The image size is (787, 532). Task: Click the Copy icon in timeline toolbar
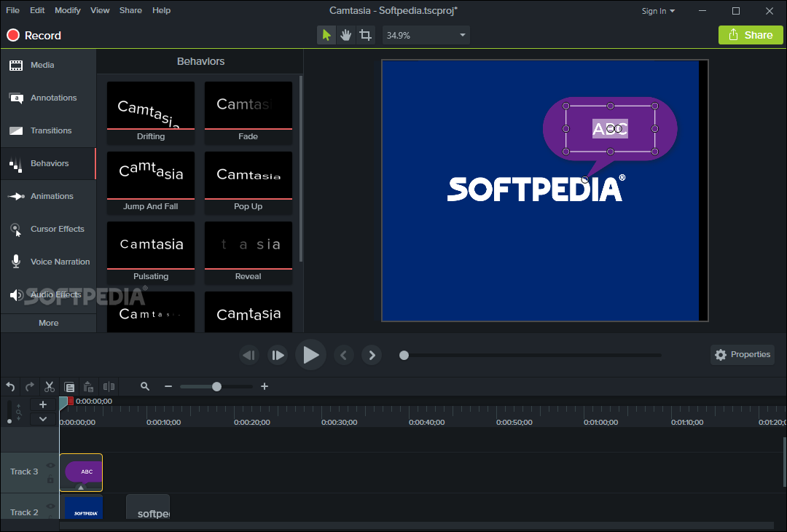click(69, 387)
